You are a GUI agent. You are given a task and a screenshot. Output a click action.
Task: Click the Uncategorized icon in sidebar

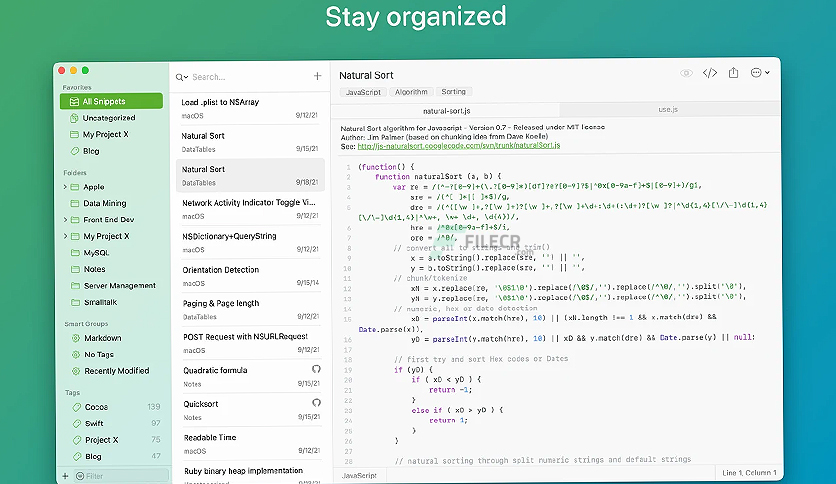pos(75,118)
